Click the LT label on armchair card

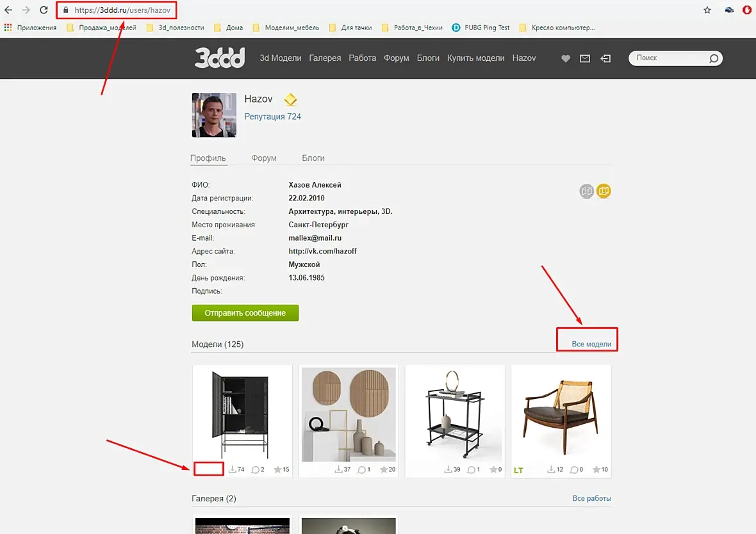[x=518, y=471]
